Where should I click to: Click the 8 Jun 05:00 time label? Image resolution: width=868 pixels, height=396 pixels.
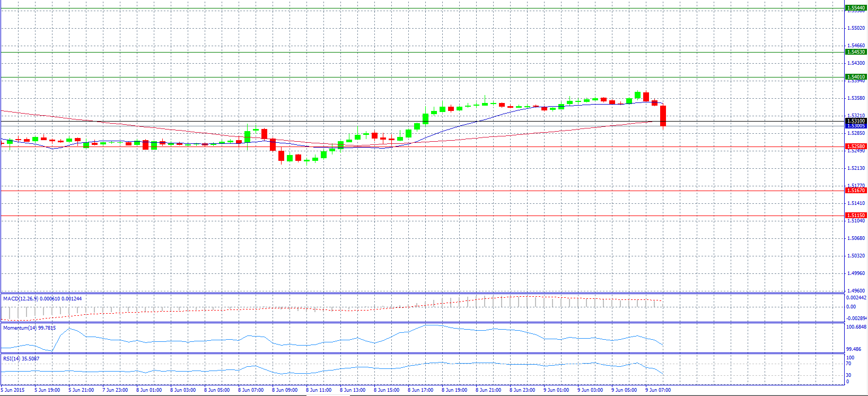pyautogui.click(x=217, y=390)
